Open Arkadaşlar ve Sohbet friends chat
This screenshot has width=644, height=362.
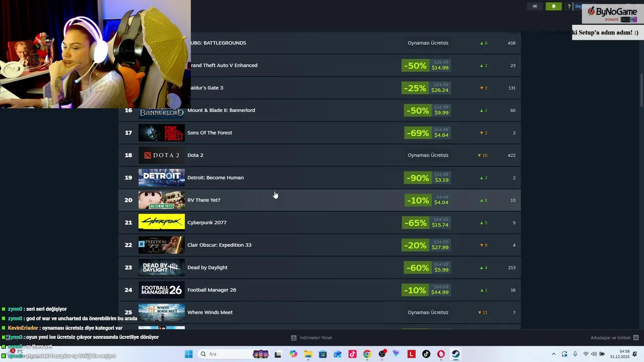(x=614, y=338)
